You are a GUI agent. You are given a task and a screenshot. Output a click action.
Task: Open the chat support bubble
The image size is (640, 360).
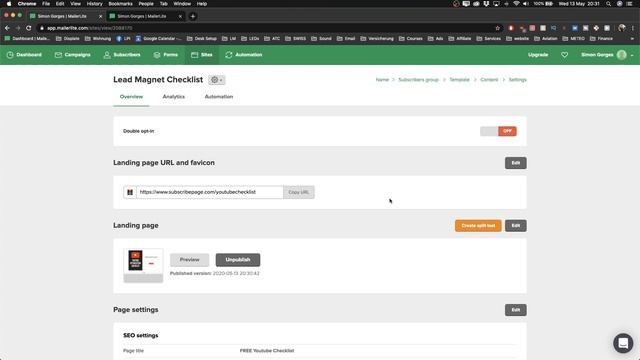click(x=623, y=343)
